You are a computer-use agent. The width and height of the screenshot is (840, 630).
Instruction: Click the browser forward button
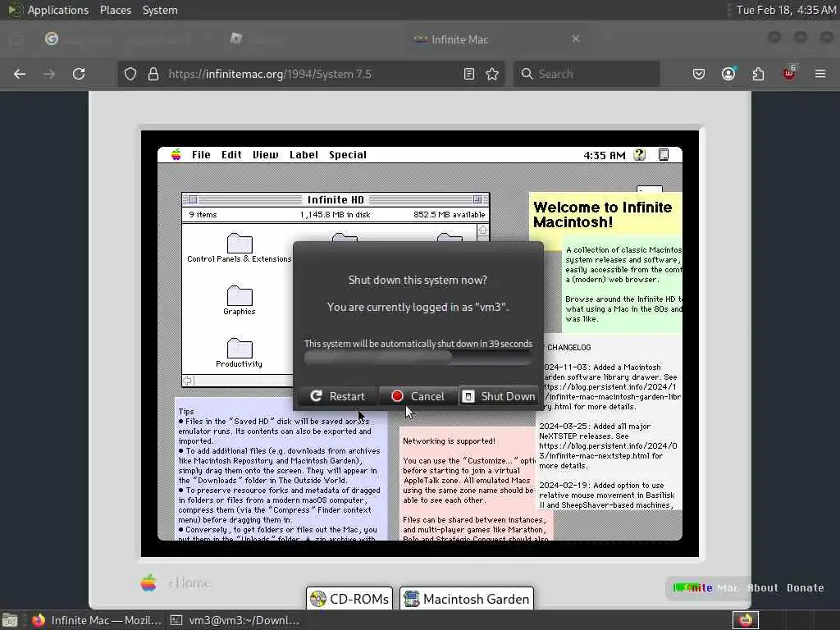(x=49, y=74)
